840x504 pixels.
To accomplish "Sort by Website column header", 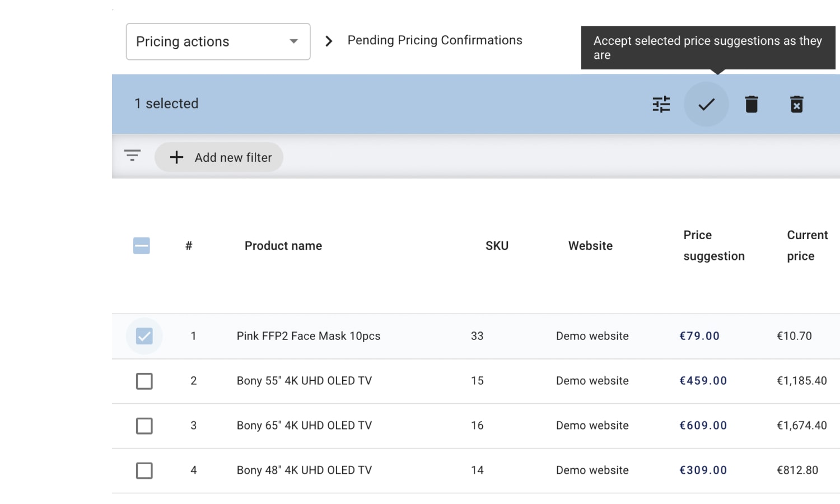I will coord(590,246).
